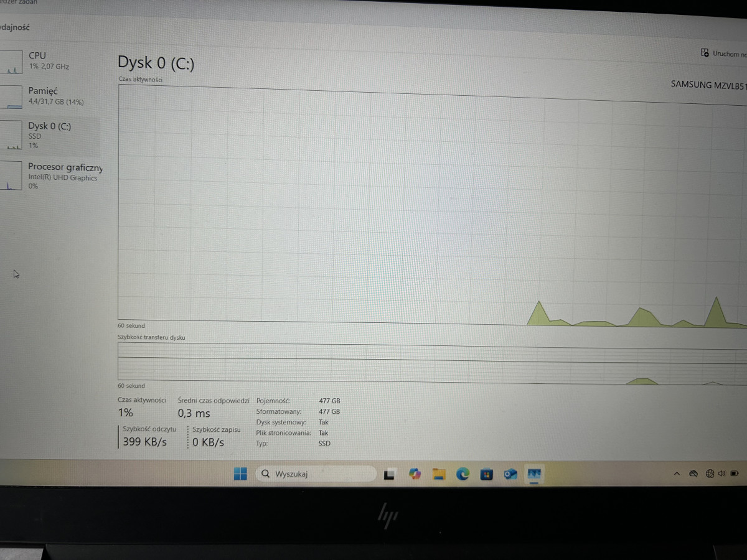Show hidden tray icons chevron
This screenshot has width=747, height=560.
677,474
